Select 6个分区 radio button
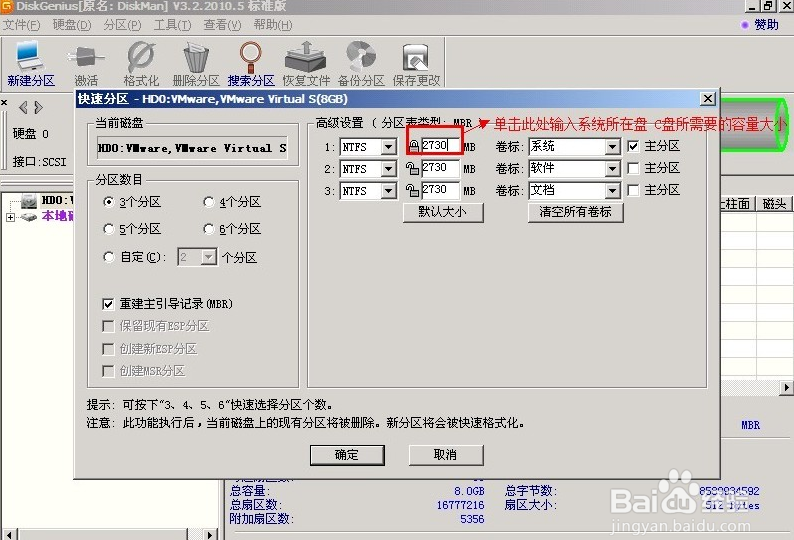794x540 pixels. [x=208, y=229]
